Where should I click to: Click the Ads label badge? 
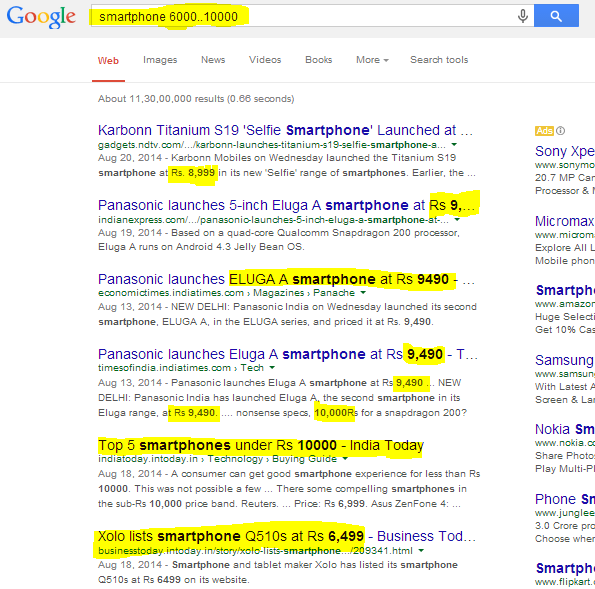(544, 131)
